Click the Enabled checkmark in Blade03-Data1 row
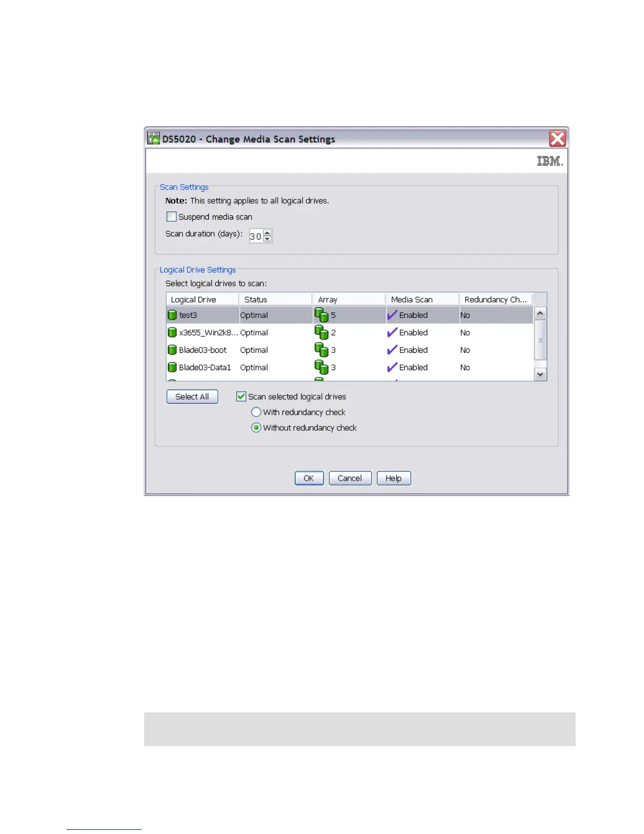 pos(392,367)
